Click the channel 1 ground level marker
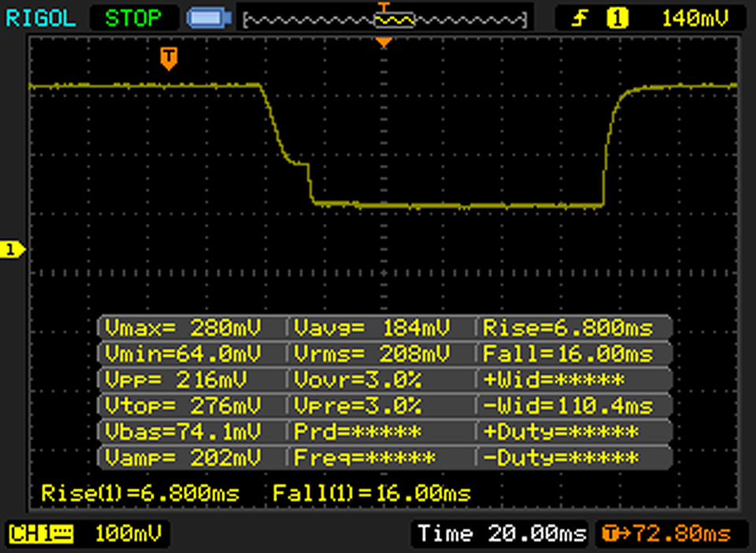Image resolution: width=756 pixels, height=553 pixels. tap(12, 250)
